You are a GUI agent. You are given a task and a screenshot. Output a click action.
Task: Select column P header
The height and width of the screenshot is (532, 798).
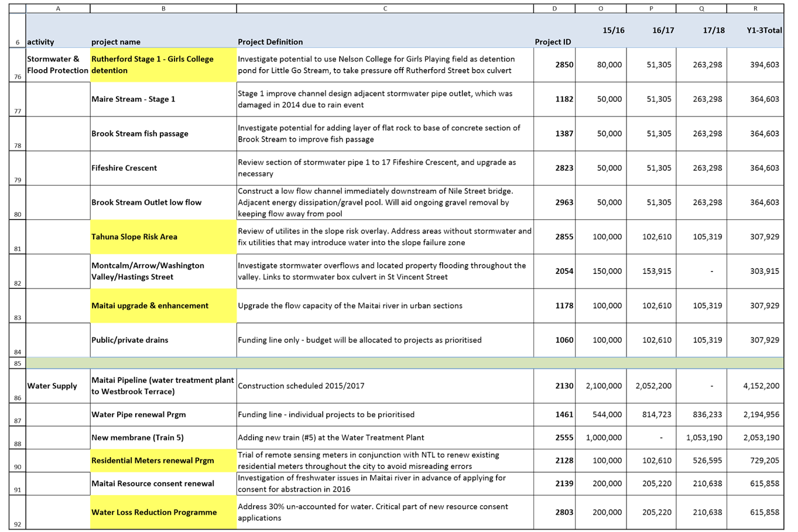click(651, 8)
